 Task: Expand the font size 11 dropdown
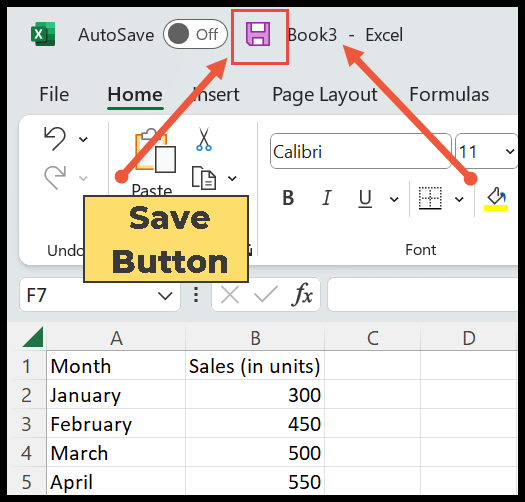510,151
